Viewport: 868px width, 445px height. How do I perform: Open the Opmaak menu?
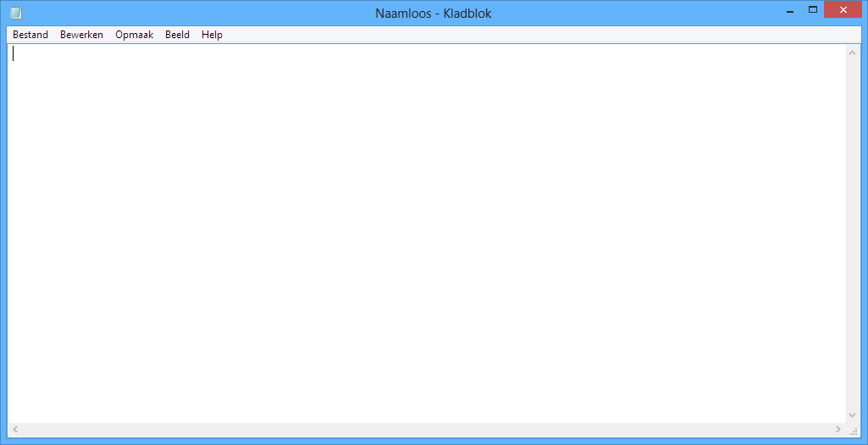click(x=134, y=35)
